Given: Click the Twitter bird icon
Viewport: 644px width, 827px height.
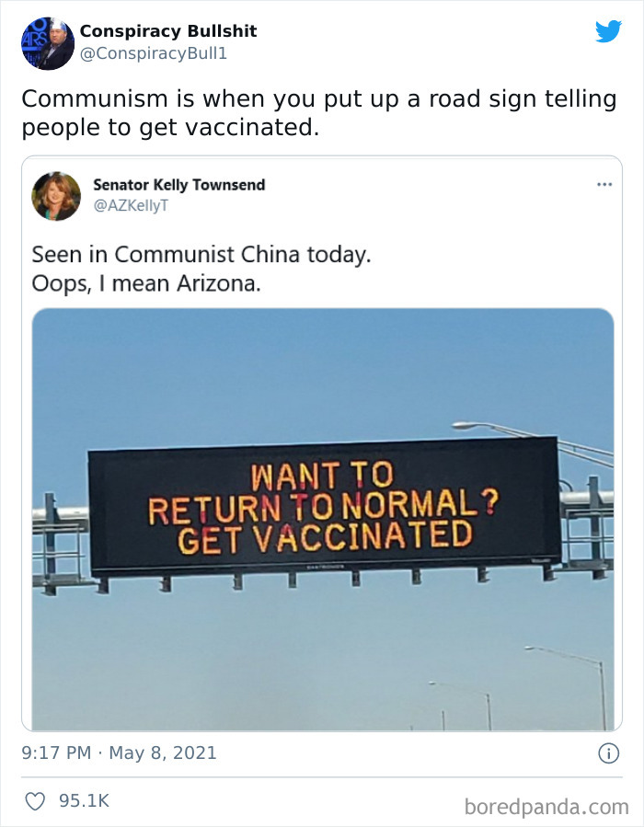Looking at the screenshot, I should (x=607, y=29).
